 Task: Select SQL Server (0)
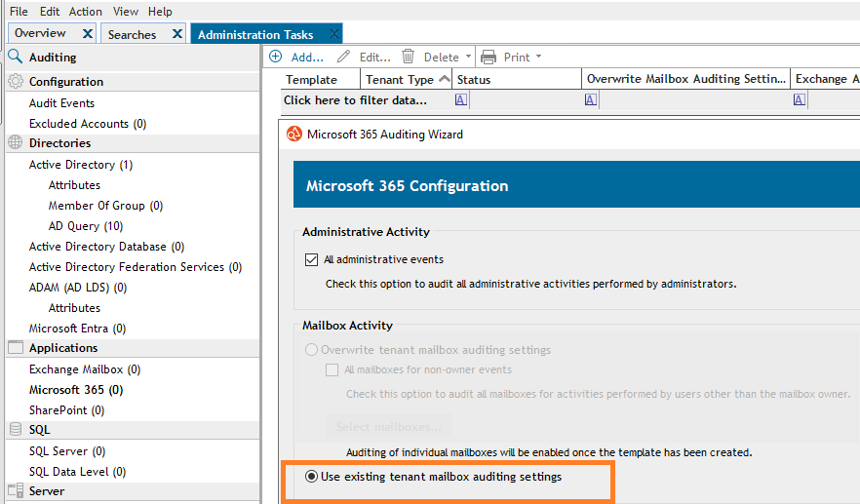pyautogui.click(x=67, y=450)
